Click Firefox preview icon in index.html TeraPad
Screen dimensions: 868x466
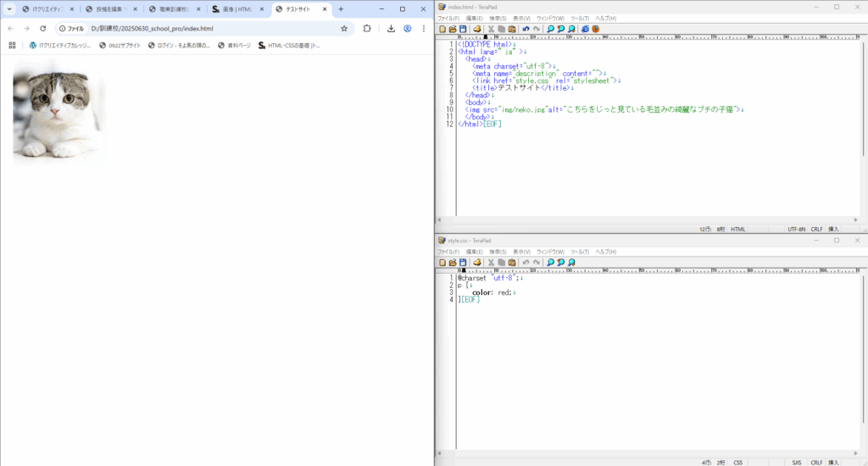click(x=595, y=29)
